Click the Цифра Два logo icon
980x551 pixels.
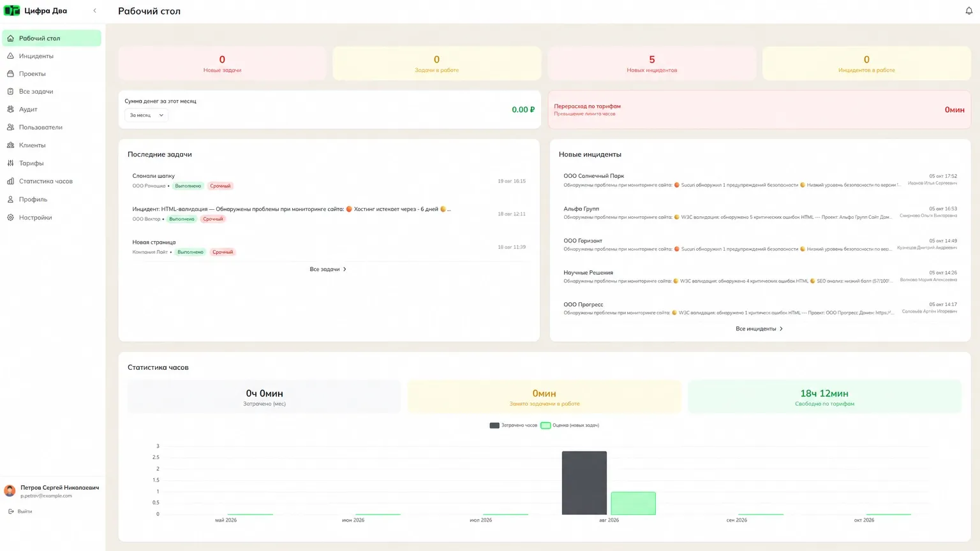(12, 11)
